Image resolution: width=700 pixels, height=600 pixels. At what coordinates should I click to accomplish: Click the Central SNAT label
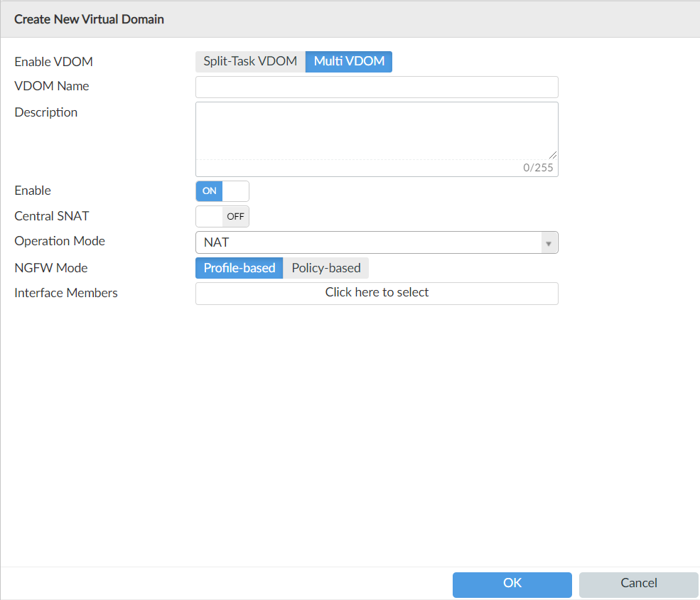pos(52,216)
